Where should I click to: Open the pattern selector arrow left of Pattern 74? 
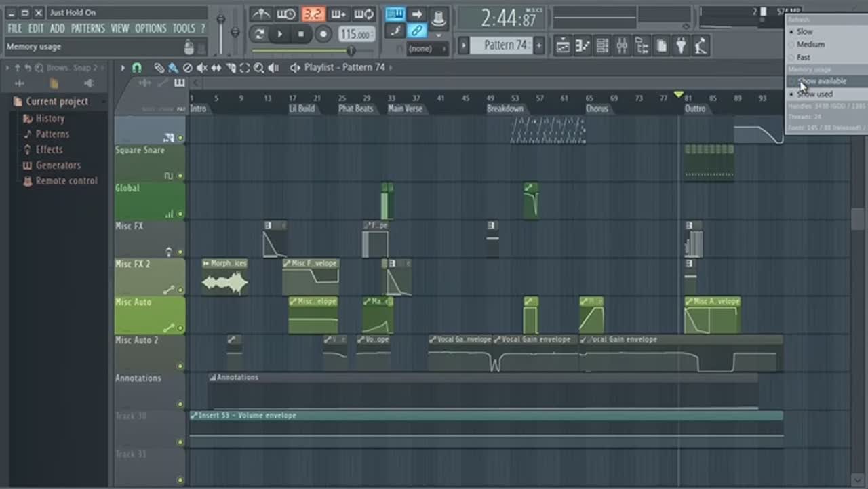click(x=464, y=45)
